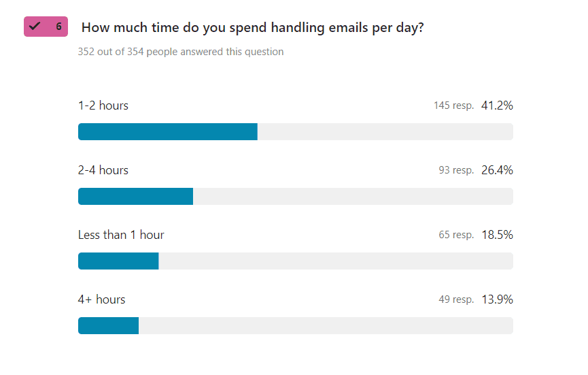
Task: Click the blue bar for Less than 1 hour
Action: pyautogui.click(x=118, y=261)
